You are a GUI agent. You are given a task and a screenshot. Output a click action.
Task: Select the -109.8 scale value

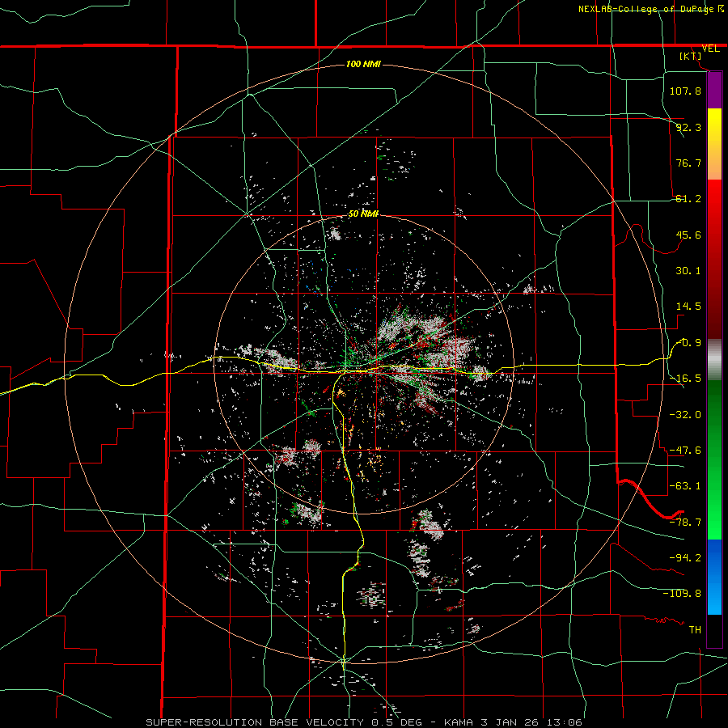click(682, 594)
